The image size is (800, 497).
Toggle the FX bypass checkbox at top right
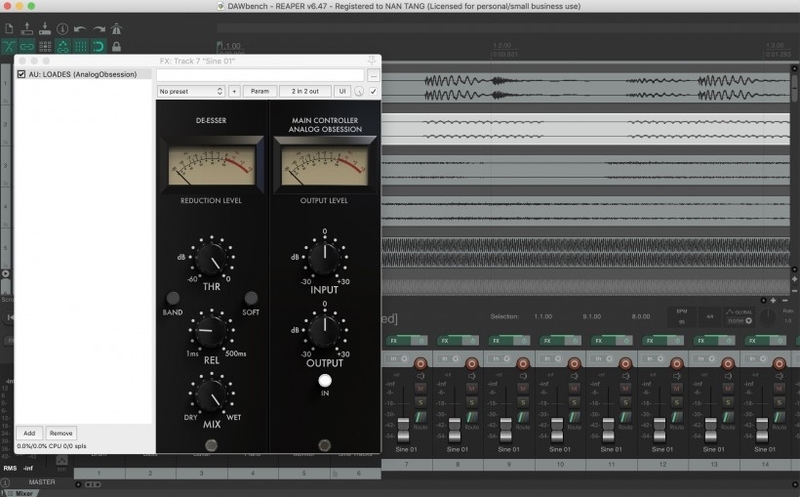(x=373, y=91)
